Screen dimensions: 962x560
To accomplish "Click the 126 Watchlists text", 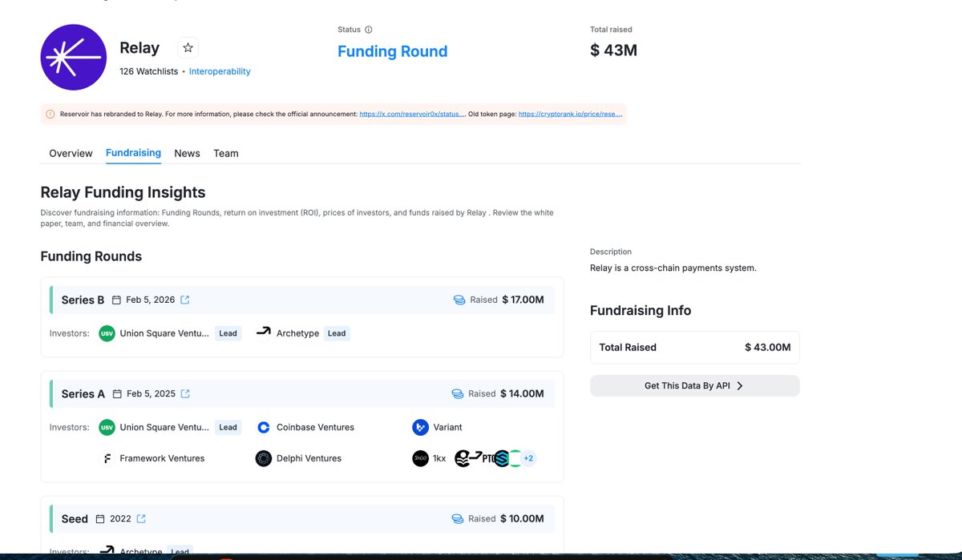I will tap(149, 71).
